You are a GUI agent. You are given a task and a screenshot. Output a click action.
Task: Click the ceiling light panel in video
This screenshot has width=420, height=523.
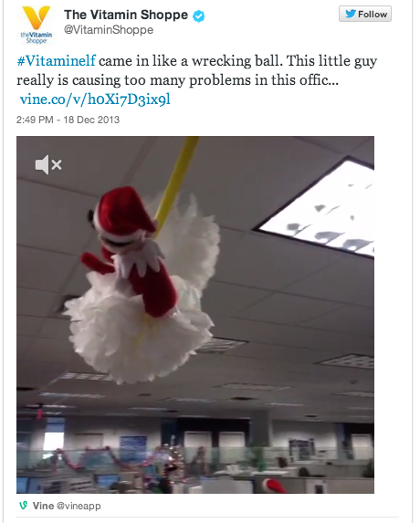pyautogui.click(x=317, y=207)
